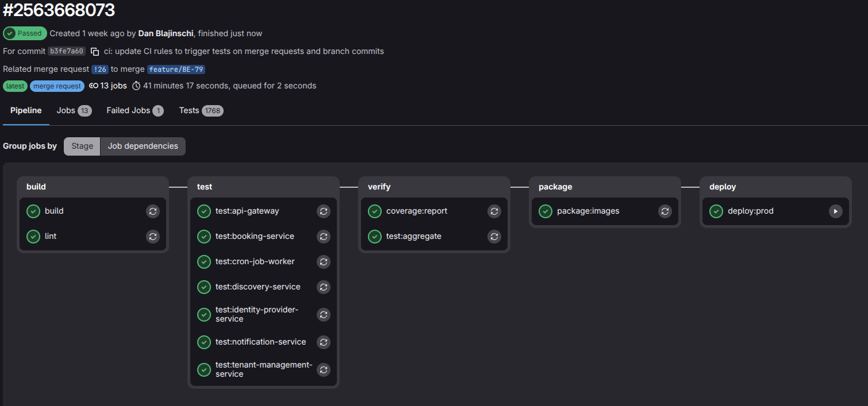Viewport: 868px width, 406px height.
Task: Click the duration clock icon
Action: (x=136, y=86)
